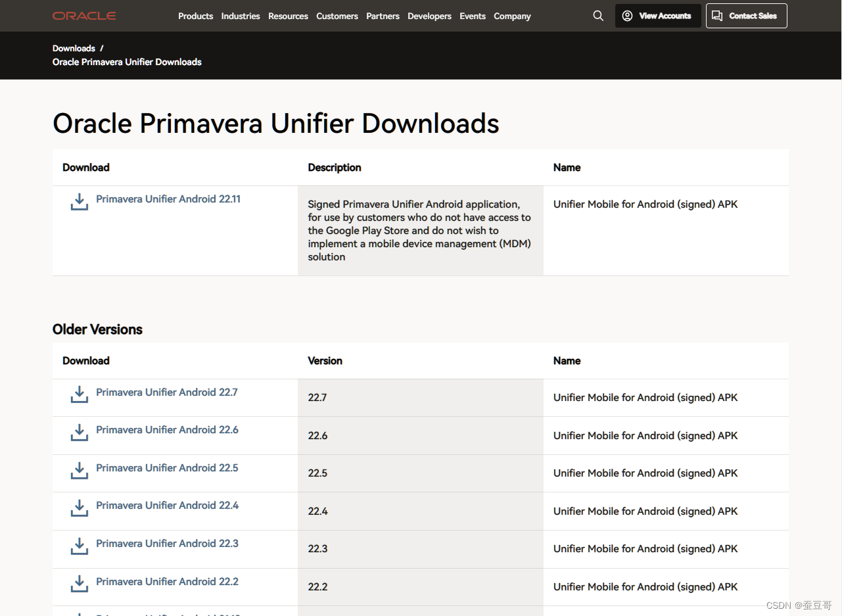
Task: Click the Oracle logo
Action: (x=83, y=15)
